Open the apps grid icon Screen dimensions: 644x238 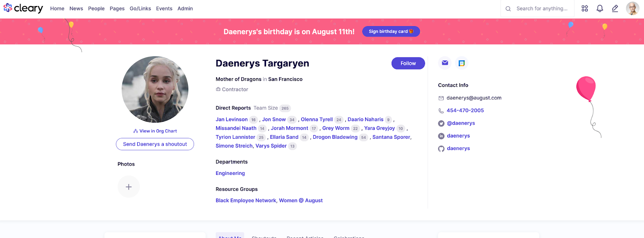pyautogui.click(x=585, y=8)
